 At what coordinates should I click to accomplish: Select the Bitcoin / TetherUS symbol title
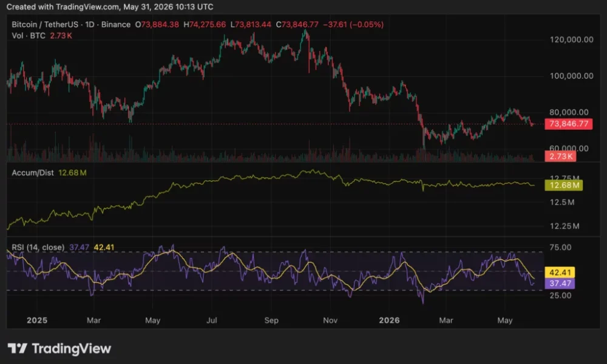(x=44, y=24)
